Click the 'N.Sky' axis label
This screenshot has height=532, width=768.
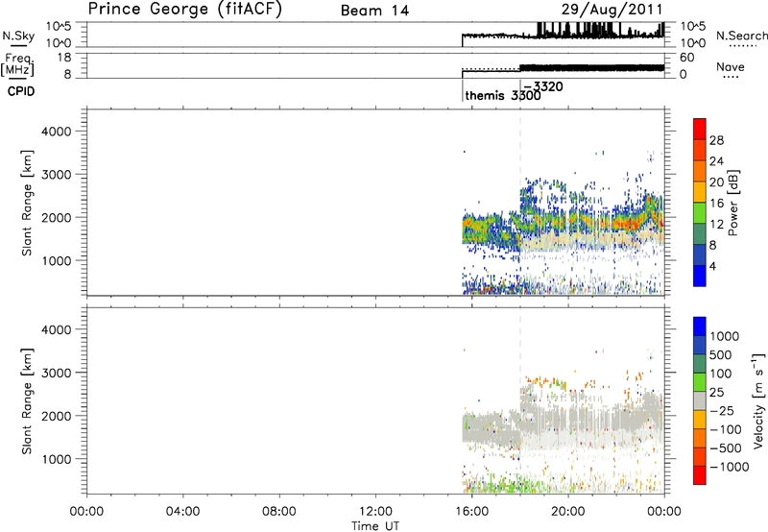18,36
